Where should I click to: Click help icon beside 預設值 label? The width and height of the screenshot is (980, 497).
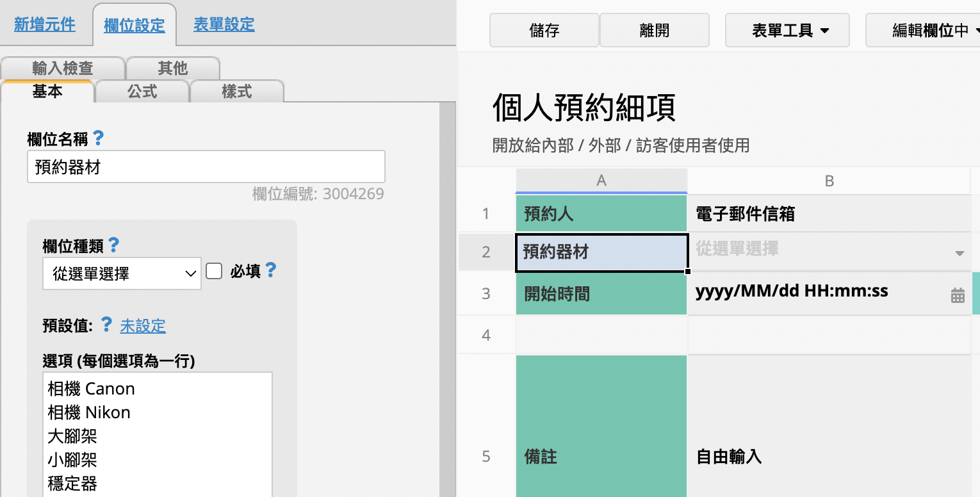(107, 324)
